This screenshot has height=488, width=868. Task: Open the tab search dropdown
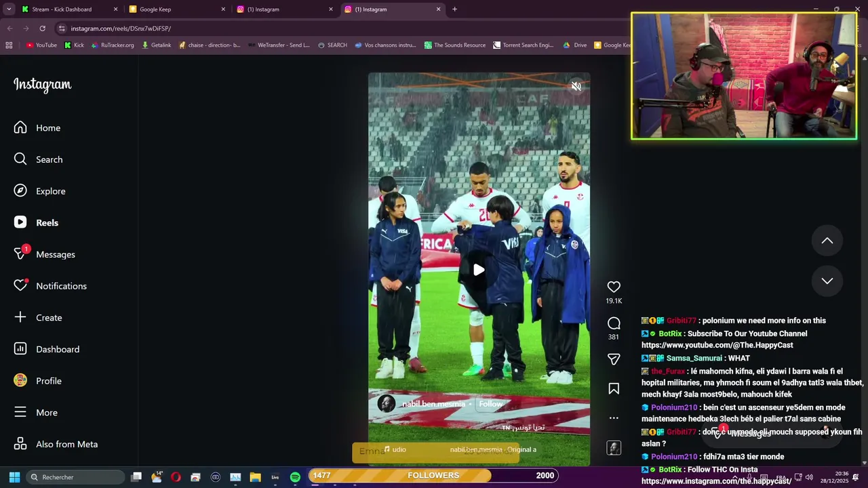pyautogui.click(x=8, y=9)
